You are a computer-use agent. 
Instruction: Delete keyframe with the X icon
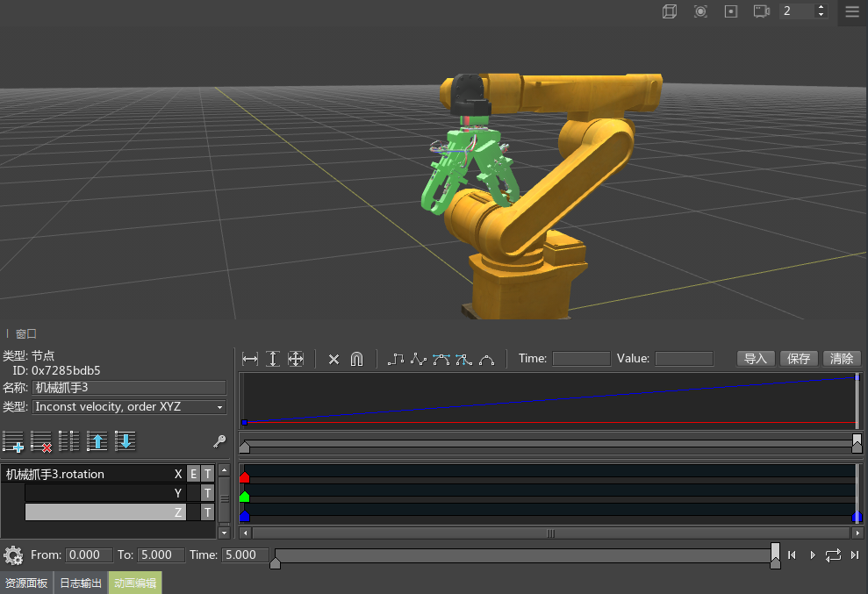334,359
